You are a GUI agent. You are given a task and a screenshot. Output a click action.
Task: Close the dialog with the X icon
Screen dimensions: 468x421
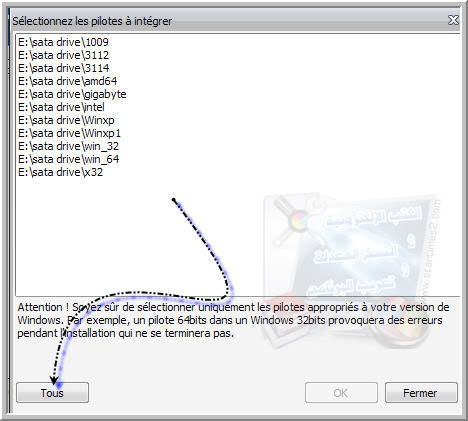coord(453,20)
